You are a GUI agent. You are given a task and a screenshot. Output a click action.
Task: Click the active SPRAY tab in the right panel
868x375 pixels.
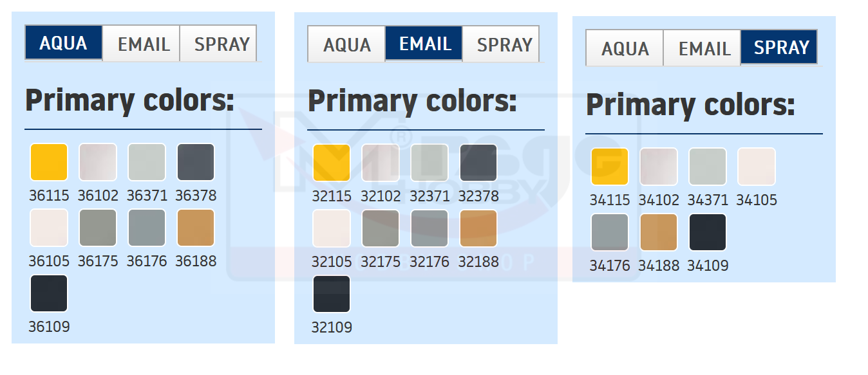(x=779, y=47)
